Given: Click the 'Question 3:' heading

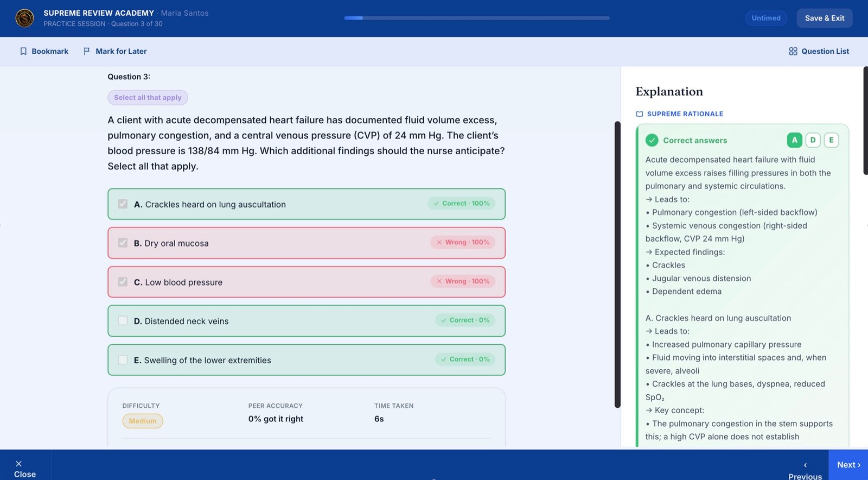Looking at the screenshot, I should point(129,77).
